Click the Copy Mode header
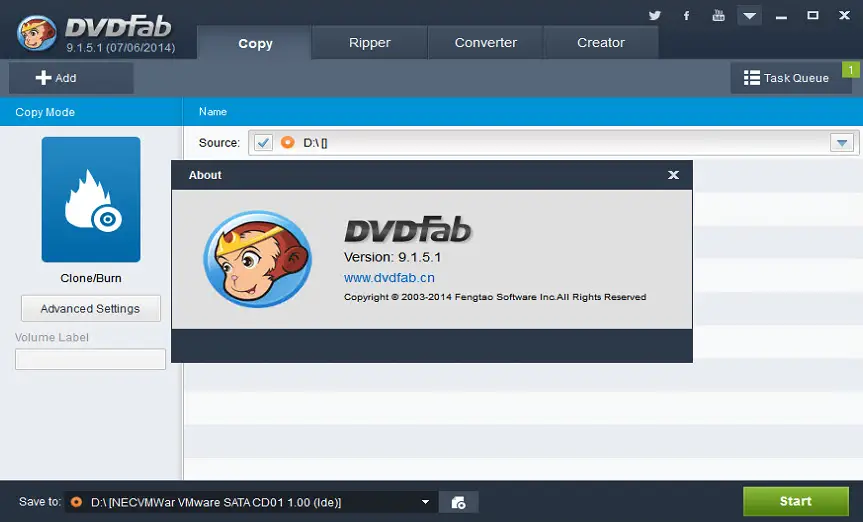The height and width of the screenshot is (522, 863). tap(45, 112)
